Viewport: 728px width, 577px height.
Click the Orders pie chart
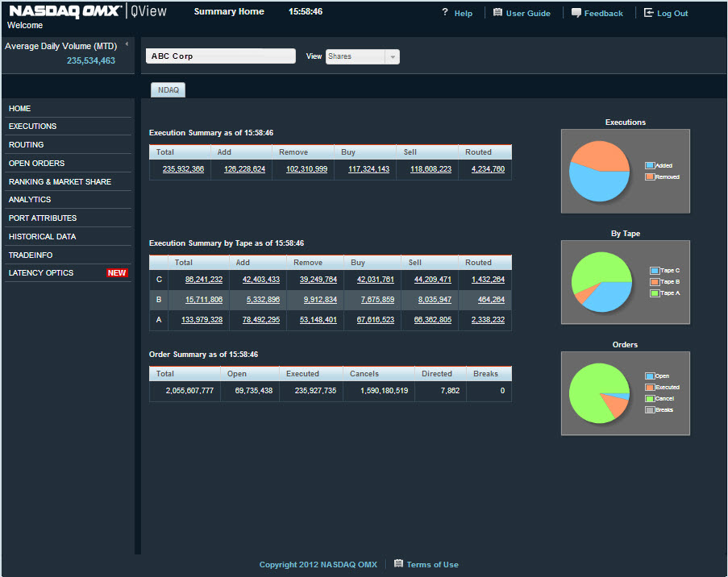[599, 393]
